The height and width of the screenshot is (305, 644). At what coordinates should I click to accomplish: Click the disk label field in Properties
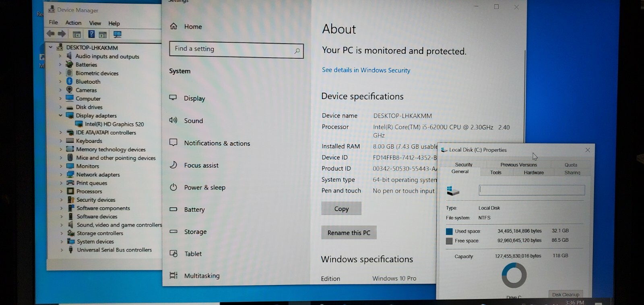point(532,190)
